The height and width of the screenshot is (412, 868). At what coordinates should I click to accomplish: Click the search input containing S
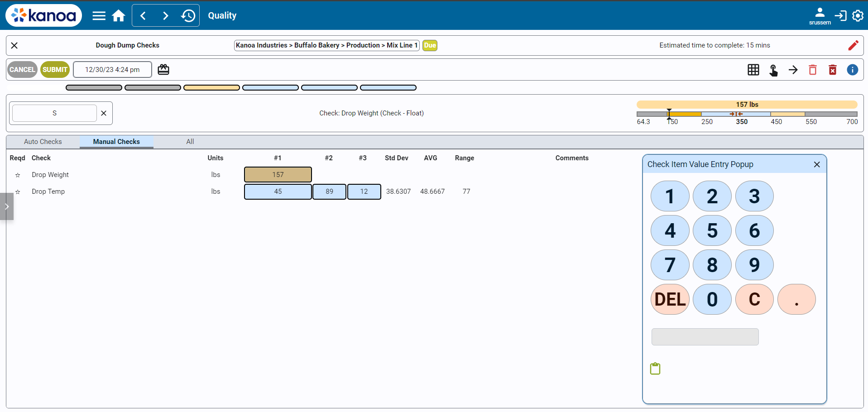point(54,113)
